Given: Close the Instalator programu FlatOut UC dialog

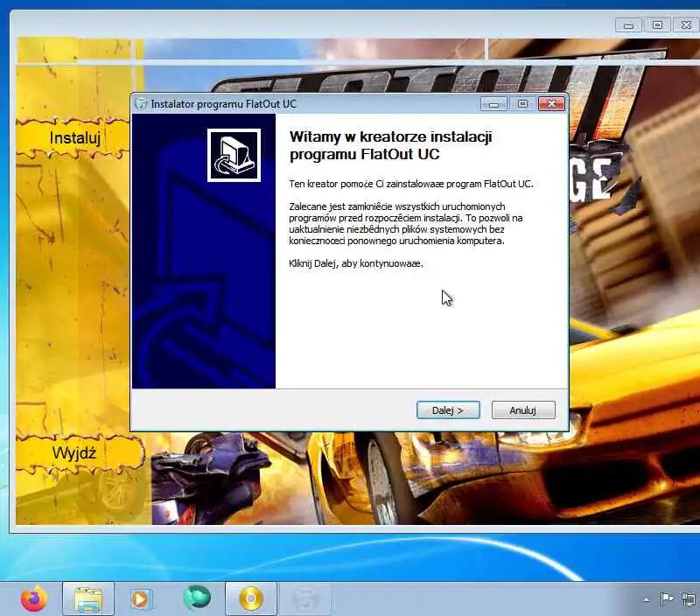Looking at the screenshot, I should pos(551,103).
